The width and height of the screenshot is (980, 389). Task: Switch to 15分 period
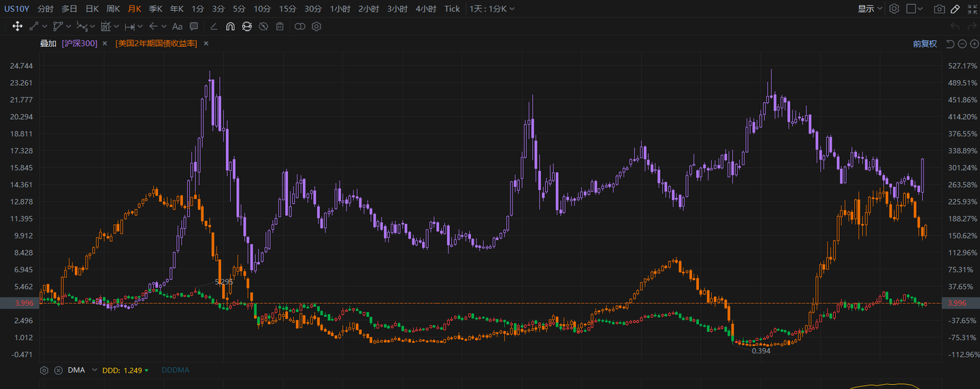pos(288,9)
